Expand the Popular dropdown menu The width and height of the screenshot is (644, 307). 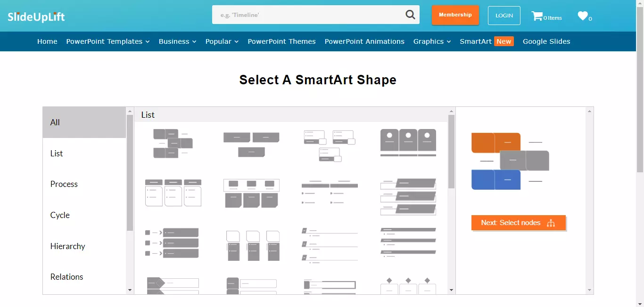[x=222, y=41]
